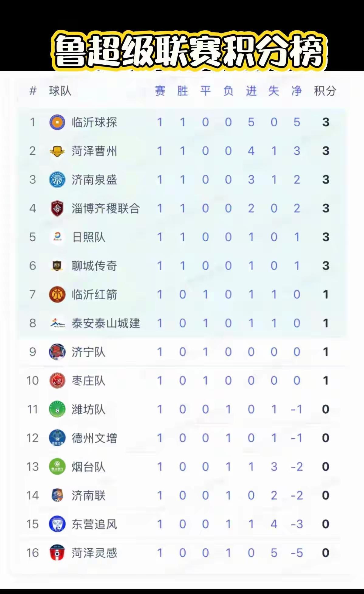Viewport: 364px width, 594px height.
Task: Click the 菏泽曹州 team badge icon
Action: [57, 151]
